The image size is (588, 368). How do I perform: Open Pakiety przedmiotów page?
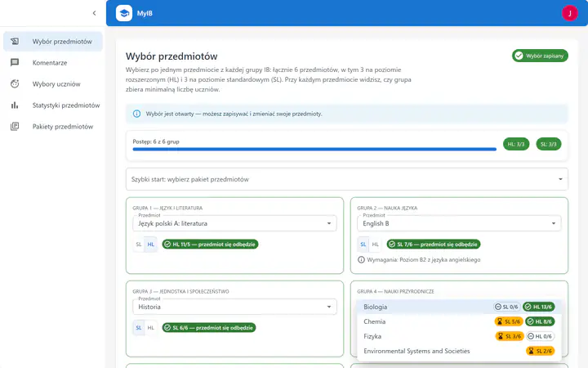coord(53,127)
